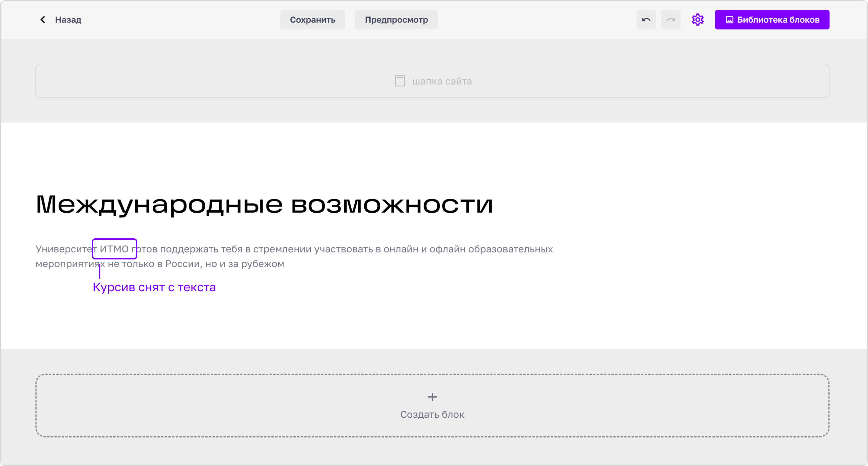Click the paragraph starting with Университет ИТМО

(x=294, y=256)
